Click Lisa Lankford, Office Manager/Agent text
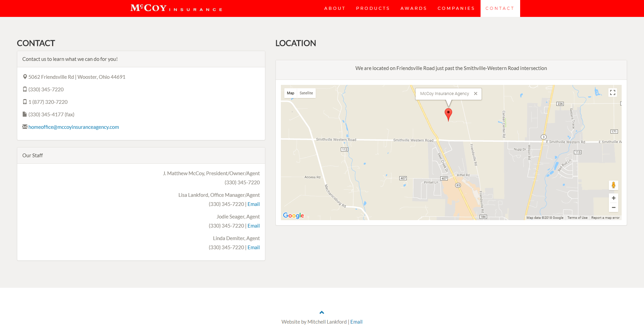644x327 pixels. [x=219, y=195]
